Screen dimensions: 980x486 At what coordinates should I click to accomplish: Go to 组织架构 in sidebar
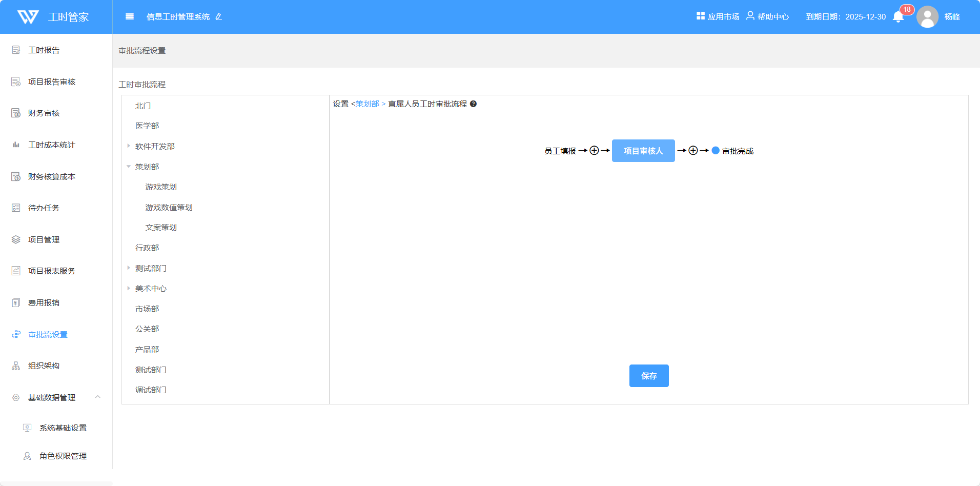click(44, 366)
